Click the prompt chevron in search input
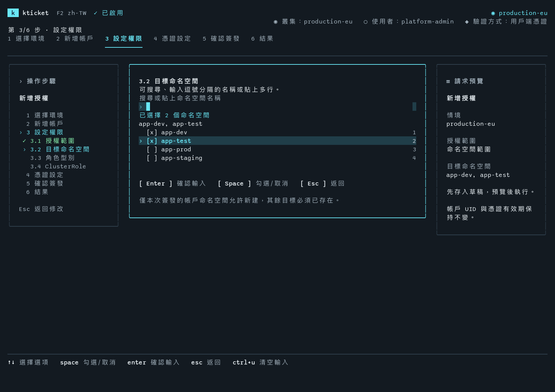Image resolution: width=555 pixels, height=392 pixels. (141, 107)
